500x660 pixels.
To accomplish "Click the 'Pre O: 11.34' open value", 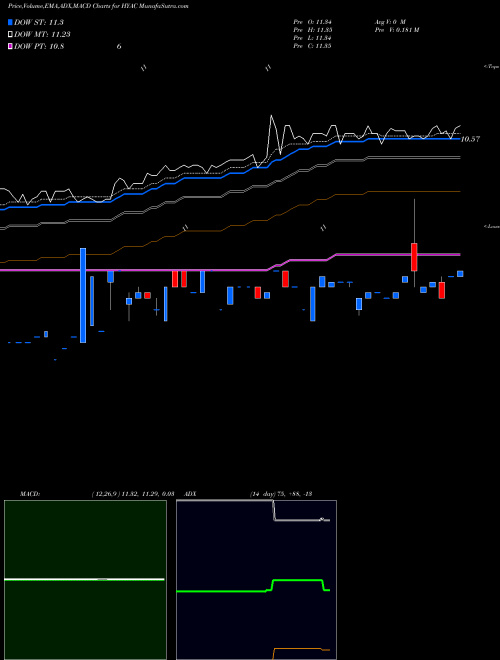I will [312, 22].
